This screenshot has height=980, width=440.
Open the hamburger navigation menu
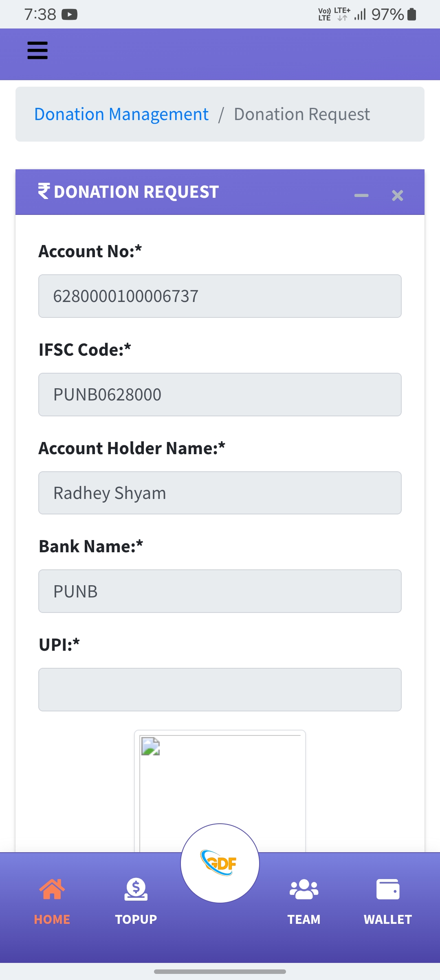point(37,50)
